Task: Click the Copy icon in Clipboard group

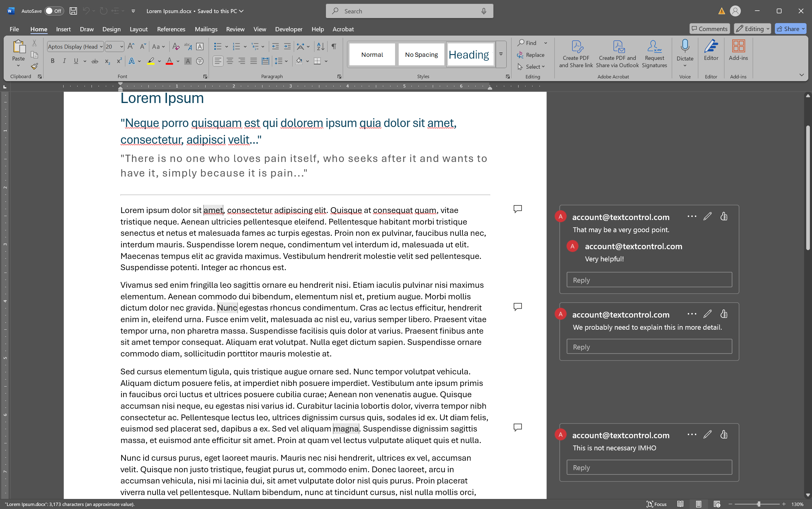Action: point(34,54)
